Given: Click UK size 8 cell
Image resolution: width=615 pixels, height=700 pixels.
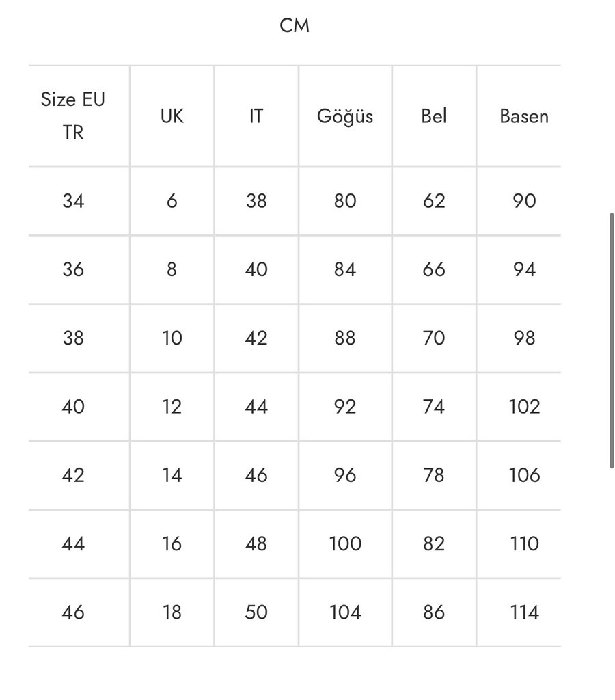Looking at the screenshot, I should (x=172, y=269).
